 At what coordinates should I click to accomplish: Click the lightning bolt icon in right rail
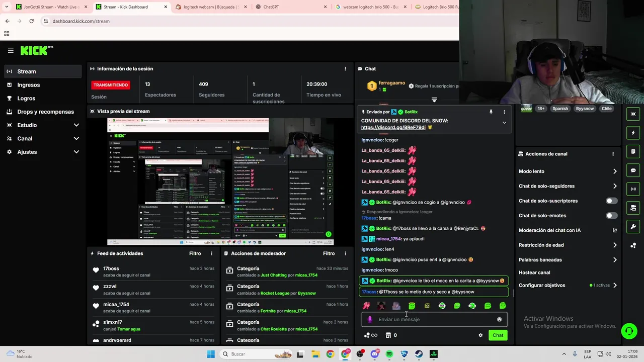coord(633,133)
